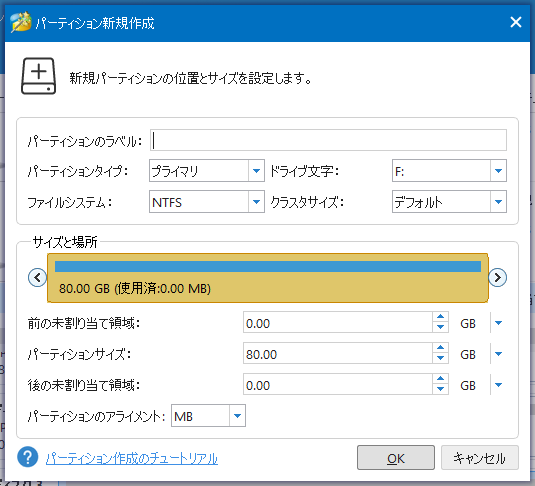Open unit dropdown for unallocated space before
The image size is (535, 486).
click(x=498, y=323)
